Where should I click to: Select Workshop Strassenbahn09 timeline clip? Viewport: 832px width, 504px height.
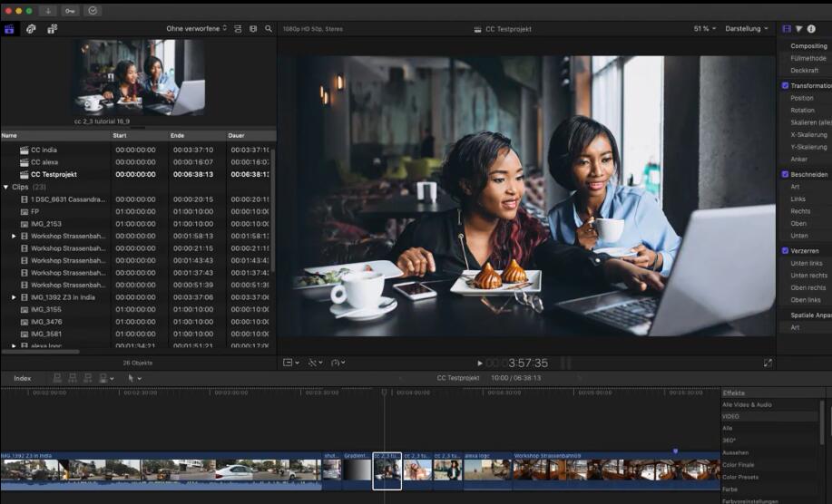click(x=615, y=470)
